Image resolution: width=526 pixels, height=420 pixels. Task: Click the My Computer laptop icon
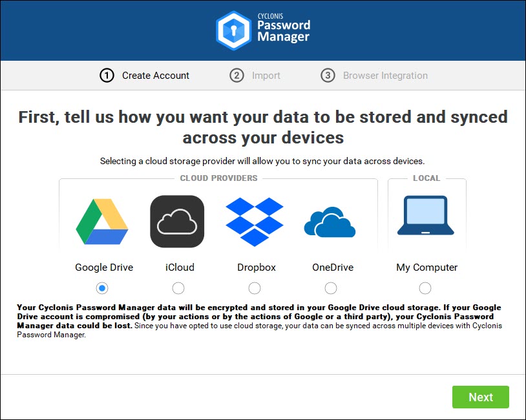coord(425,215)
